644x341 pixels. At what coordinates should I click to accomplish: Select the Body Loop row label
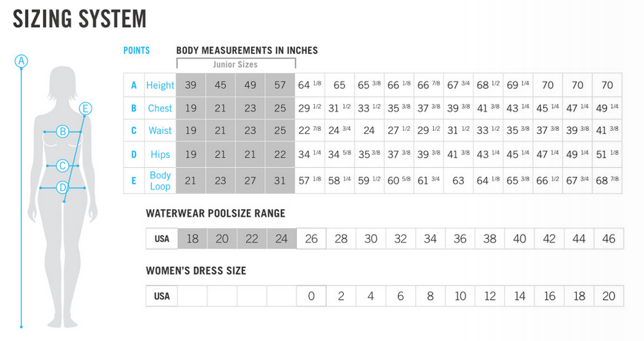tap(160, 181)
